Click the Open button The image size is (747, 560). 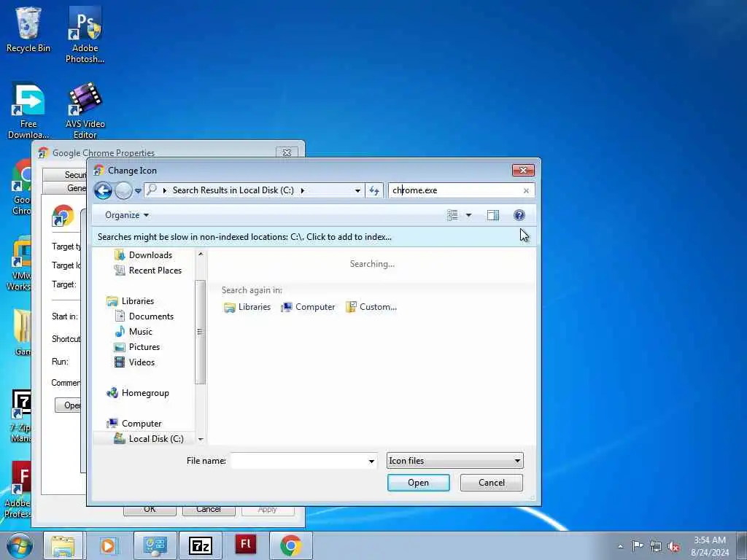pyautogui.click(x=418, y=483)
